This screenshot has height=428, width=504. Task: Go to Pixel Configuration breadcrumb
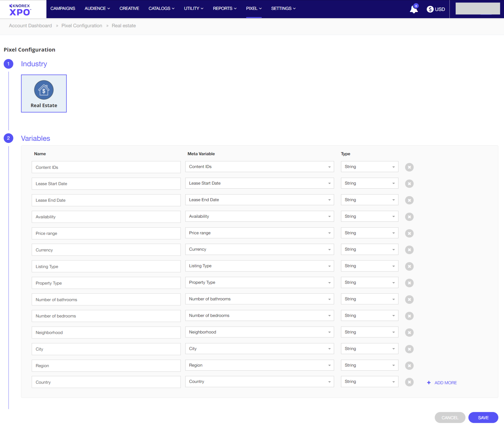(x=82, y=26)
